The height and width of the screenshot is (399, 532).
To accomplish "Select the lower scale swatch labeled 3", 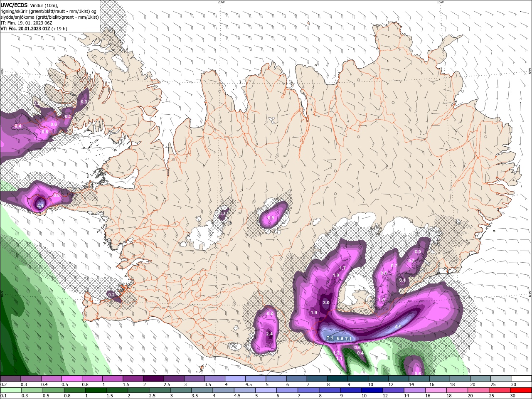I will point(181,390).
